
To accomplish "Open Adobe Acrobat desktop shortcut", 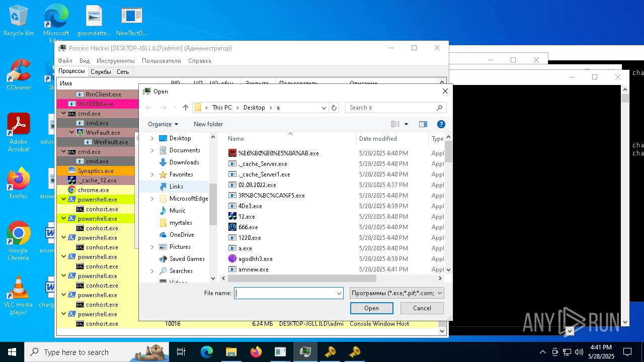I will 19,132.
